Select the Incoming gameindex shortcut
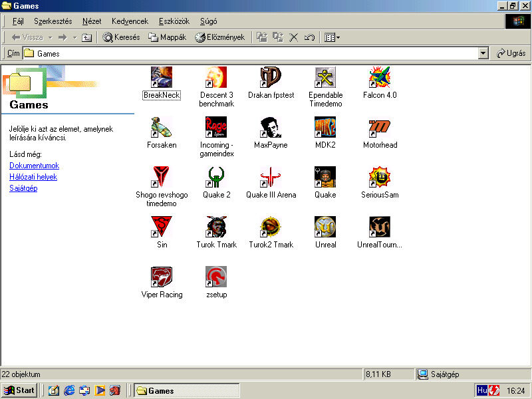Screen dimensions: 532x399 coord(216,127)
